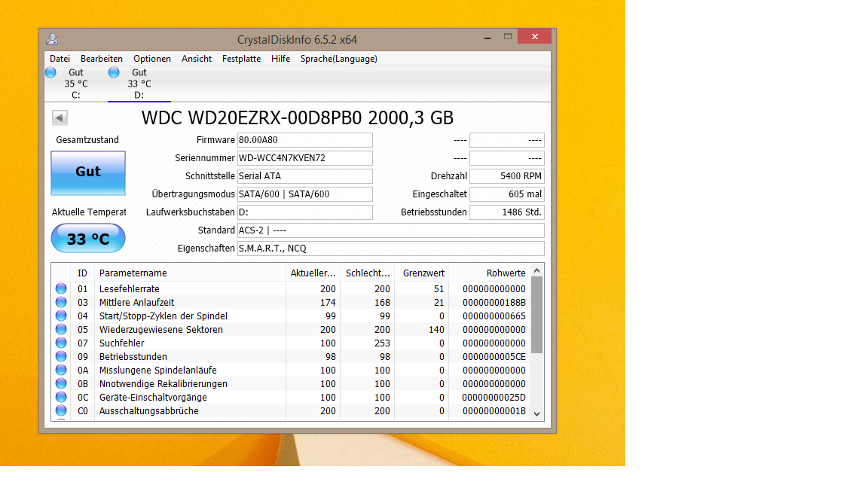Click the Schlecht... column header
The width and height of the screenshot is (868, 488).
(367, 273)
